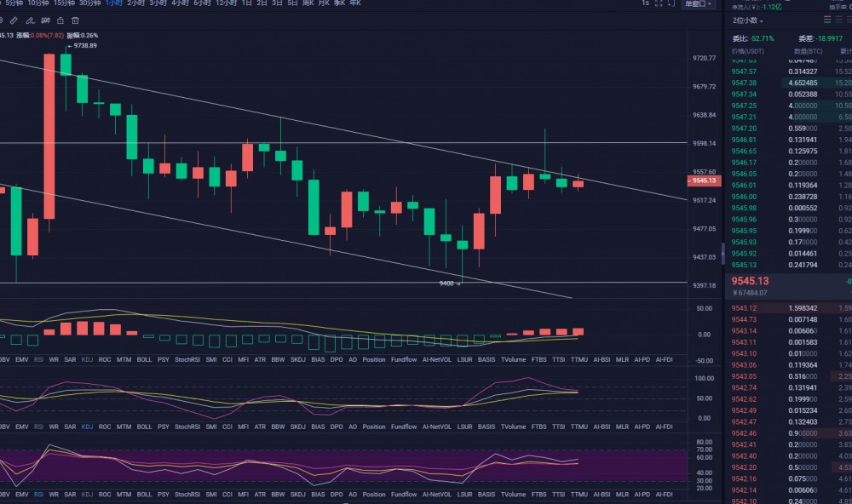Expand the 2位小数 decimal precision dropdown
Viewport: 852px width, 504px height.
748,20
